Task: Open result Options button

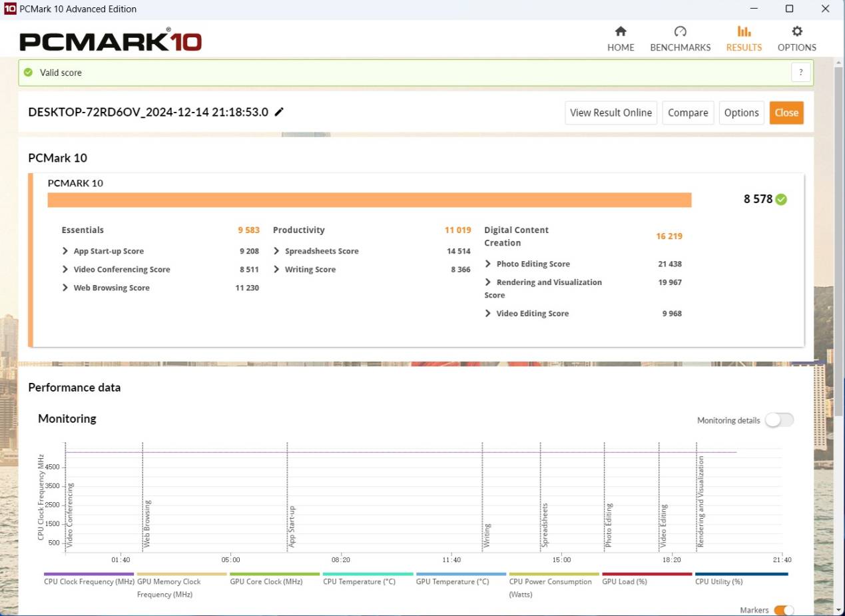Action: pos(741,113)
